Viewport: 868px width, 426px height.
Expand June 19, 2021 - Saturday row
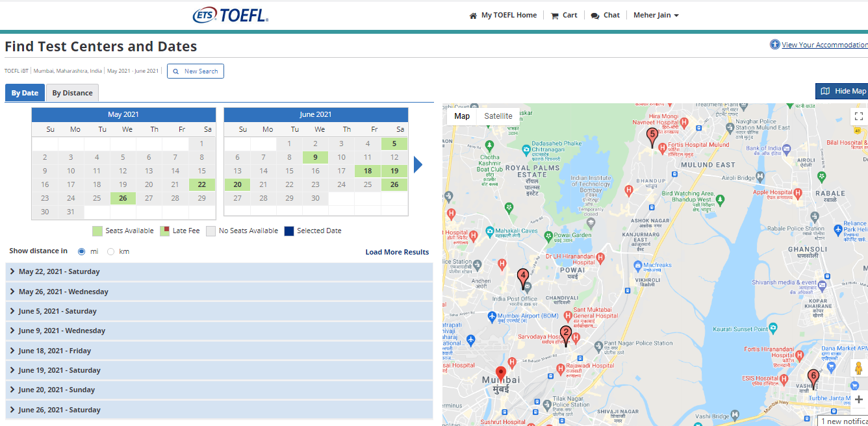pos(219,370)
